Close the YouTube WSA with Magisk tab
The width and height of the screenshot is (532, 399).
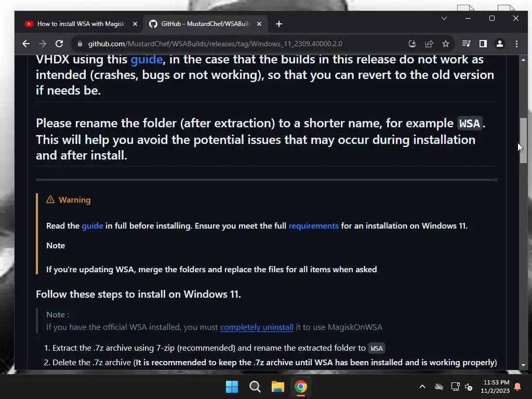[x=135, y=24]
